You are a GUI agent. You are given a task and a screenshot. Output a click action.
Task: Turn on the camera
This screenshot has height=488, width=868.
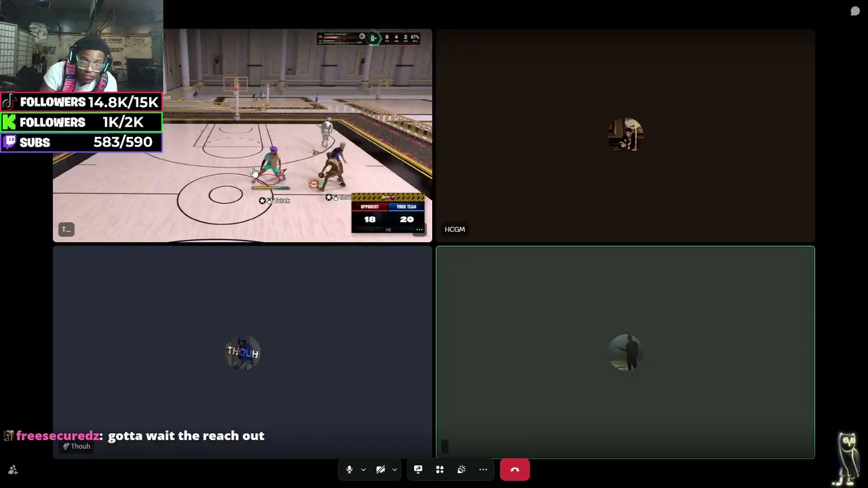(x=380, y=470)
